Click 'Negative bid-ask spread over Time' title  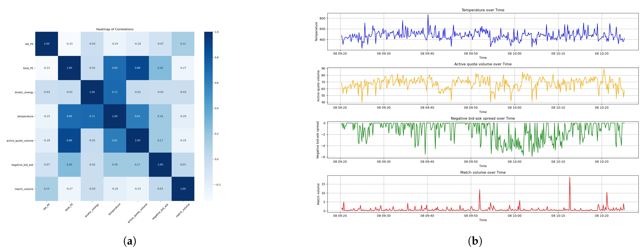[483, 118]
